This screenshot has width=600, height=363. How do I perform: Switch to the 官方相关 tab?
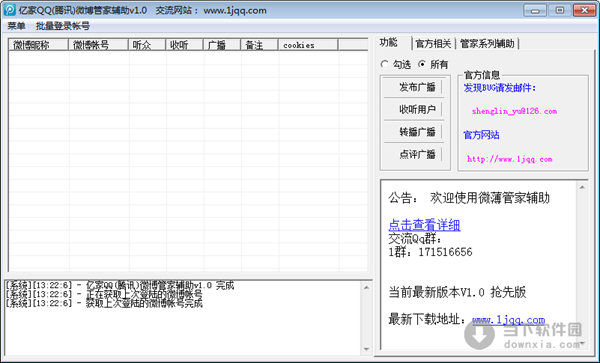click(x=433, y=44)
